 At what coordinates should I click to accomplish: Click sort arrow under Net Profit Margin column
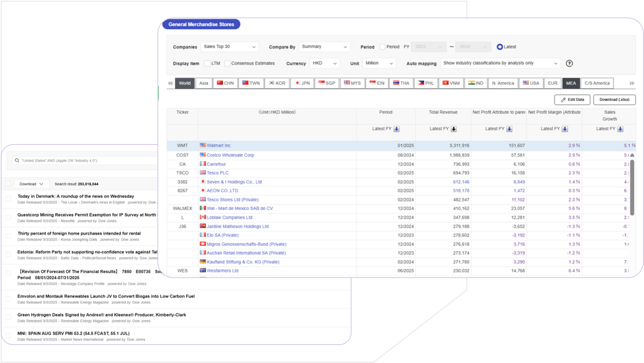(565, 129)
